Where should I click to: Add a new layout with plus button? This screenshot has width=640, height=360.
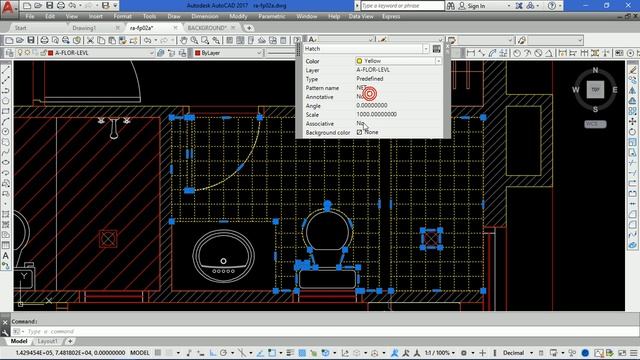pyautogui.click(x=70, y=341)
